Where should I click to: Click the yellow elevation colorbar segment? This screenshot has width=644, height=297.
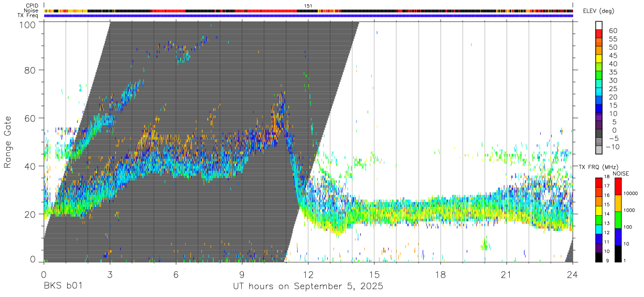pos(599,59)
